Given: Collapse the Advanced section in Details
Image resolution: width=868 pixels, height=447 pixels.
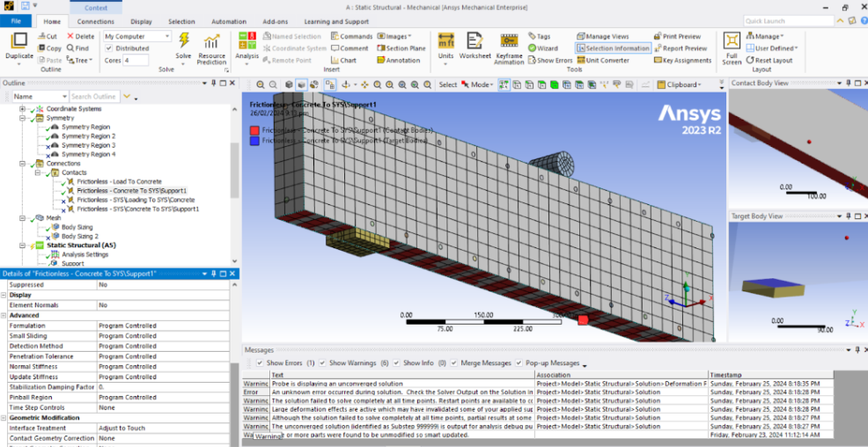Looking at the screenshot, I should click(4, 315).
